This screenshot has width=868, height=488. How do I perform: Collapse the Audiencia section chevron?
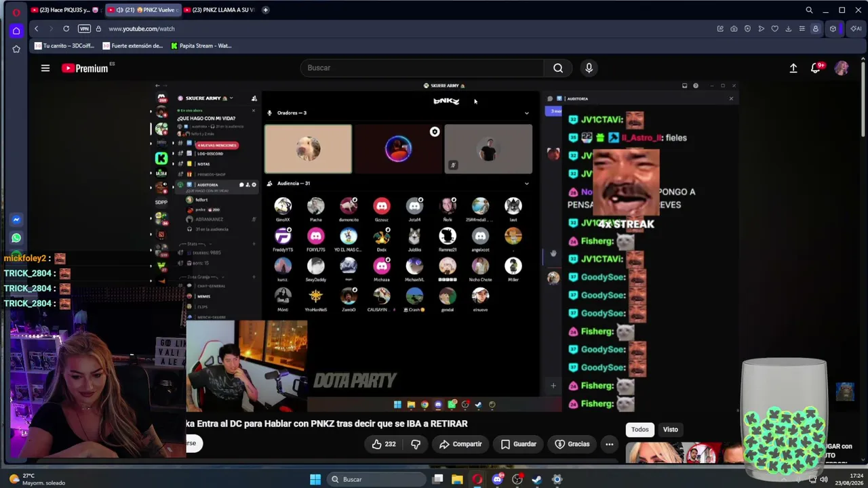pyautogui.click(x=527, y=184)
